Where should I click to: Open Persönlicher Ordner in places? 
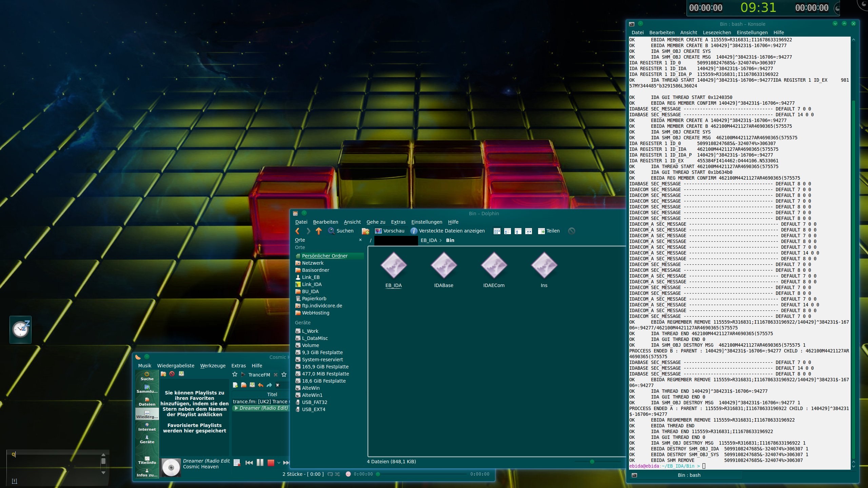(324, 256)
